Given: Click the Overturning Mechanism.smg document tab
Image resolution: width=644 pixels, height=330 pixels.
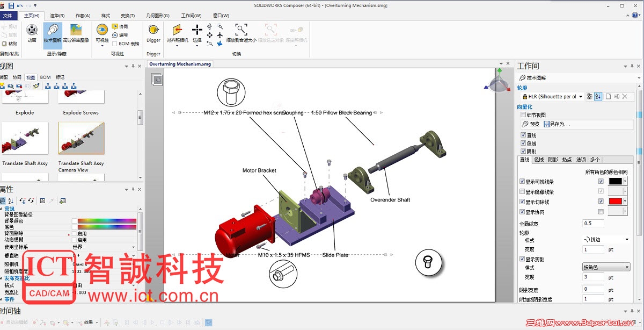Looking at the screenshot, I should tap(180, 64).
